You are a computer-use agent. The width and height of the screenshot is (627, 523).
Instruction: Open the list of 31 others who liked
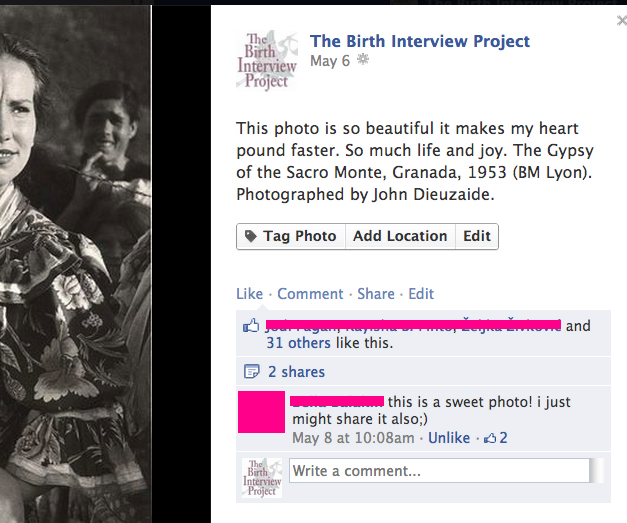(x=298, y=343)
